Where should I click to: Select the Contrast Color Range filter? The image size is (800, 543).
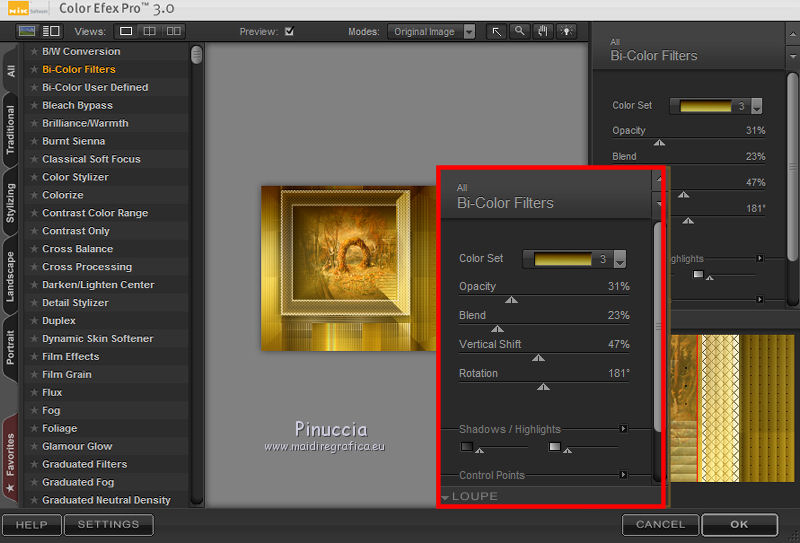coord(95,213)
